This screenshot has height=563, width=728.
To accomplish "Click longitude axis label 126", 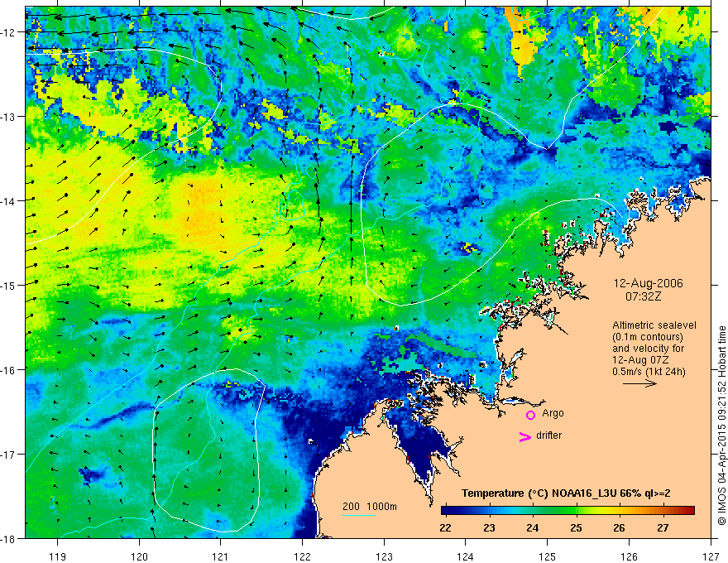I will (629, 556).
